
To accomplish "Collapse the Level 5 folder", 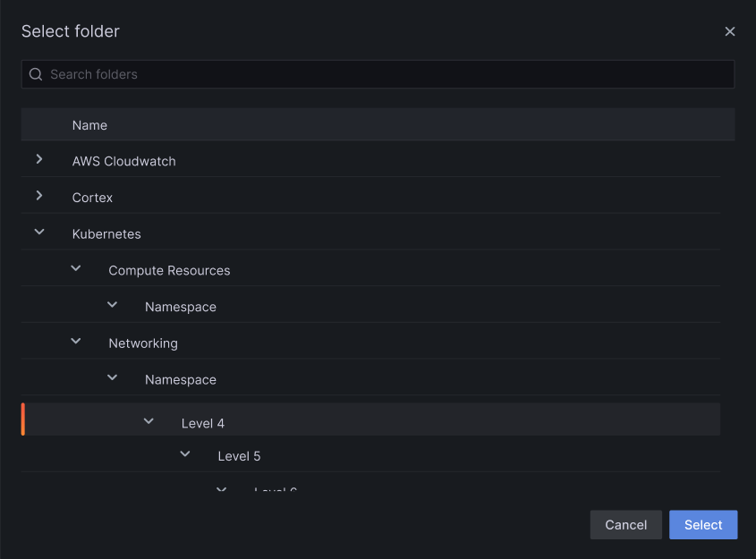I will tap(185, 453).
